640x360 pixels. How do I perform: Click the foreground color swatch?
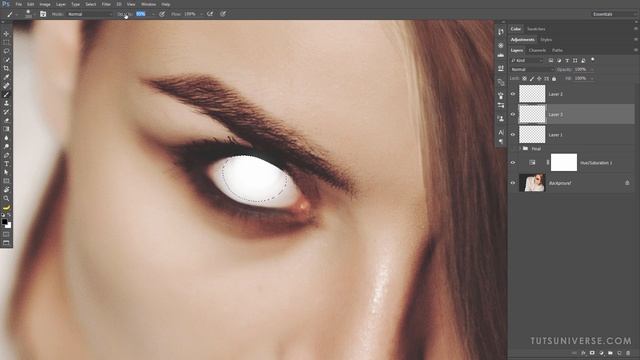pyautogui.click(x=4, y=222)
